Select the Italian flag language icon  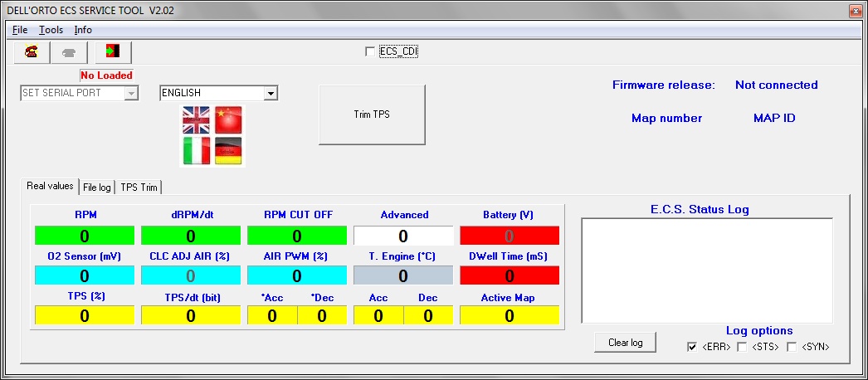pos(196,150)
